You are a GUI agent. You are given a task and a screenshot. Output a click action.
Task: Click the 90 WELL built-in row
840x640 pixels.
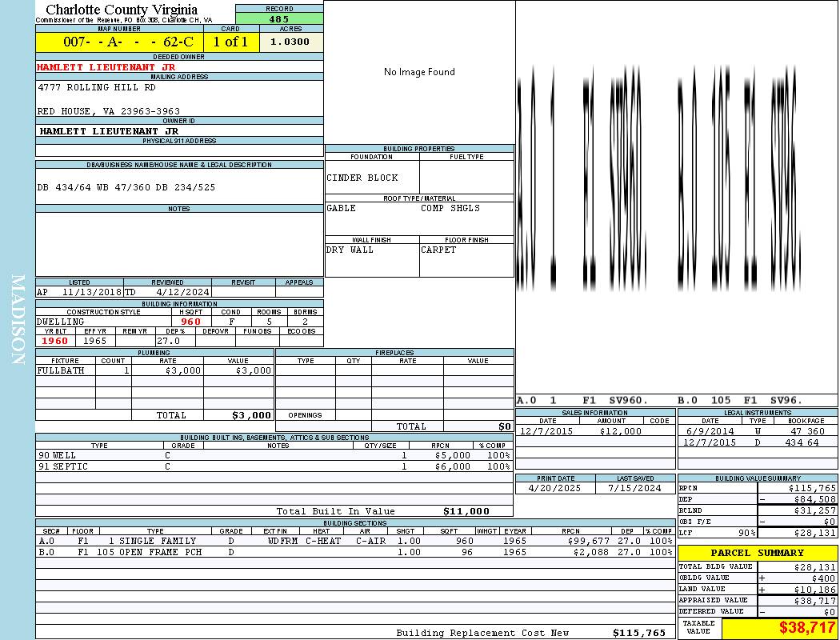(x=274, y=455)
